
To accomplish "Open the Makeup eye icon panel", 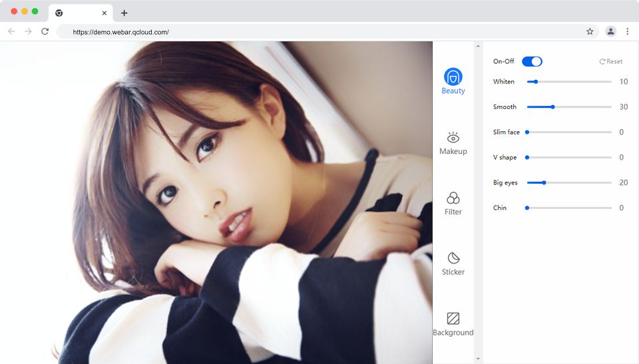I will 453,138.
